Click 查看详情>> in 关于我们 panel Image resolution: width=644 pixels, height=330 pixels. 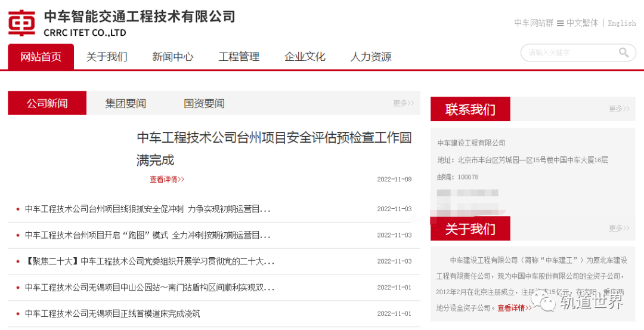tap(515, 308)
